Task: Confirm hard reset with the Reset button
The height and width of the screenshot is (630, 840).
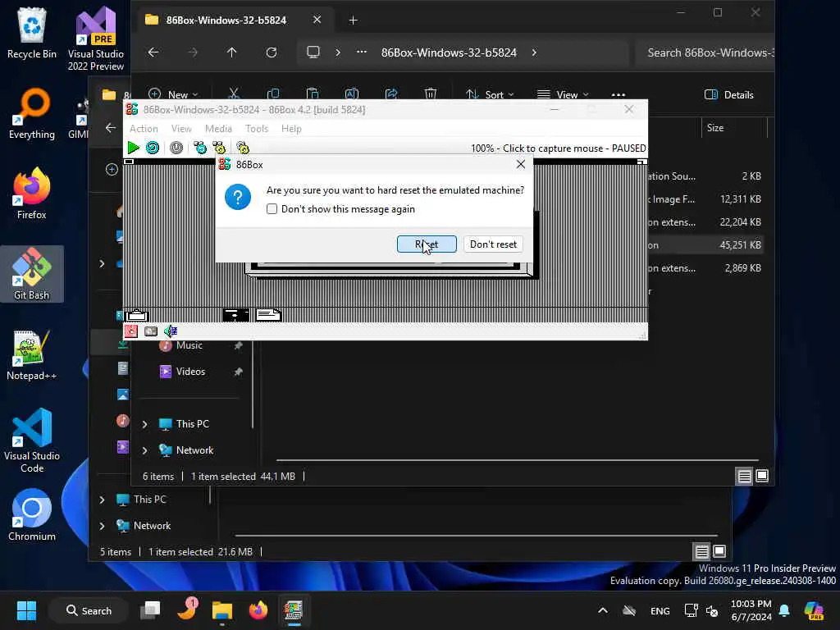Action: (427, 244)
